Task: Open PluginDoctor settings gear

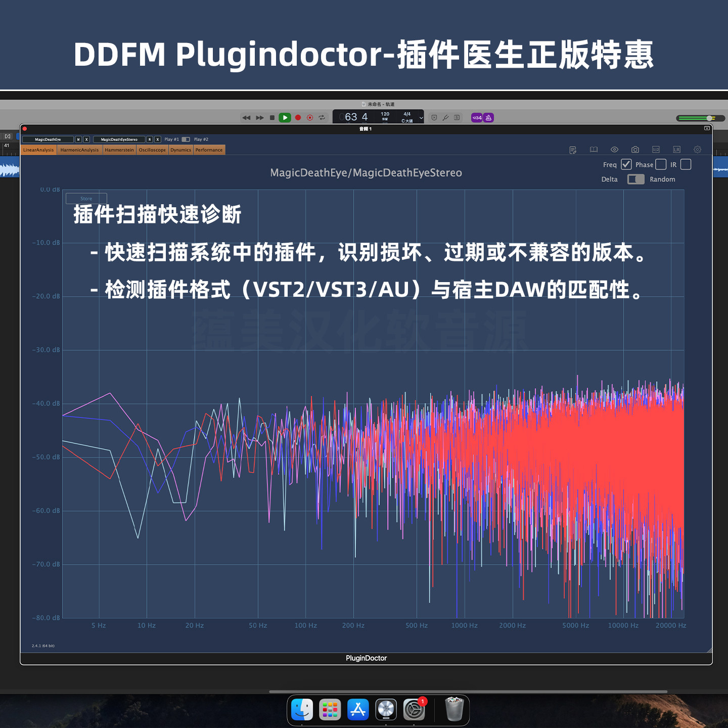Action: (x=697, y=150)
